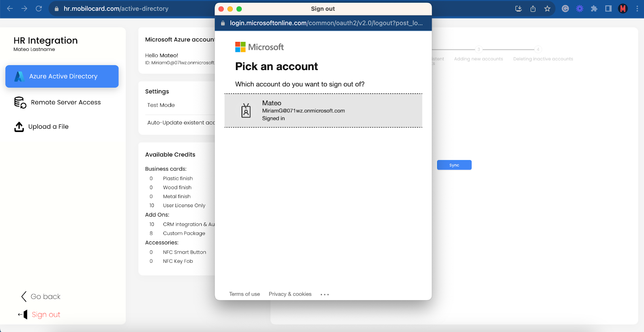This screenshot has height=332, width=644.
Task: Bookmark page with star icon
Action: coord(547,8)
